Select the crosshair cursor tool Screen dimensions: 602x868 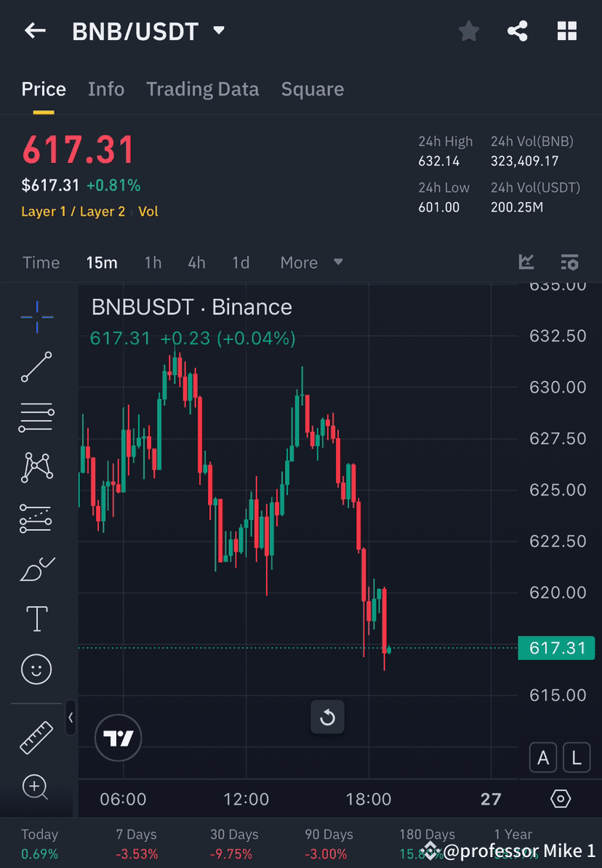point(36,316)
